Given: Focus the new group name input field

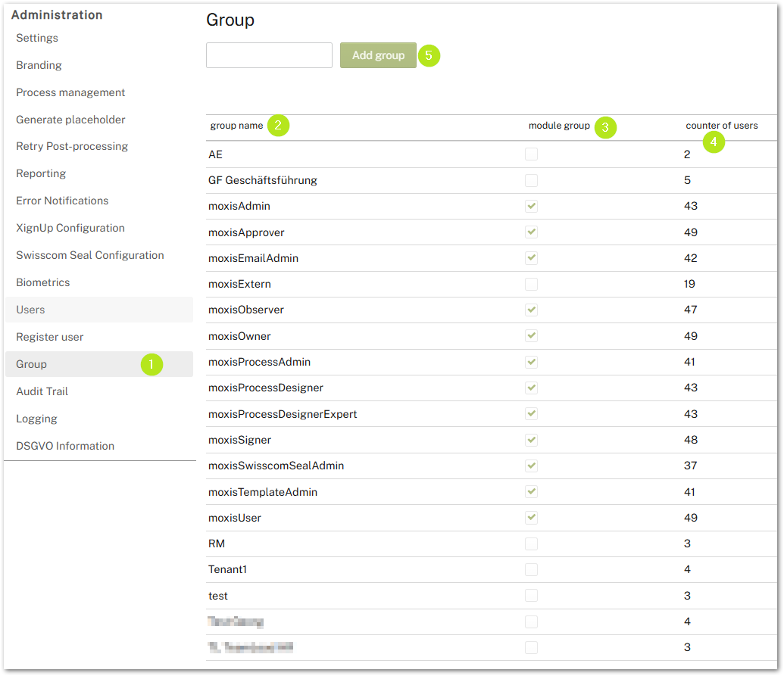Looking at the screenshot, I should 269,55.
